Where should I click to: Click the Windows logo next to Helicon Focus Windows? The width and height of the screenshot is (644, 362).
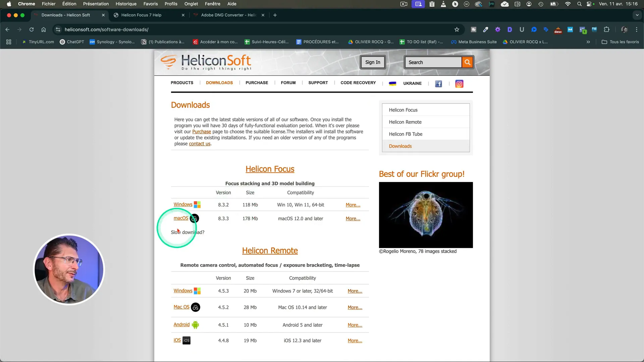[x=197, y=204]
